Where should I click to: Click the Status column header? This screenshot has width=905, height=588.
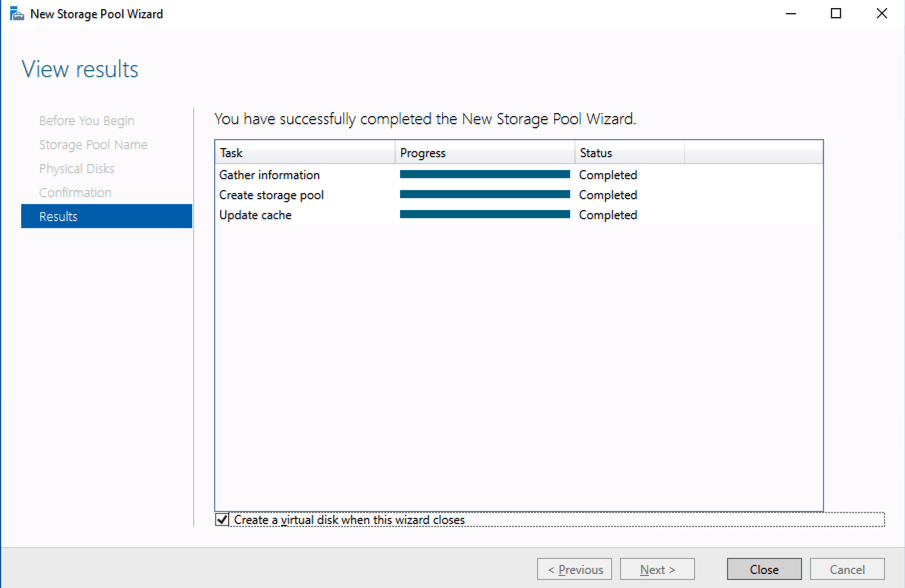pyautogui.click(x=629, y=153)
